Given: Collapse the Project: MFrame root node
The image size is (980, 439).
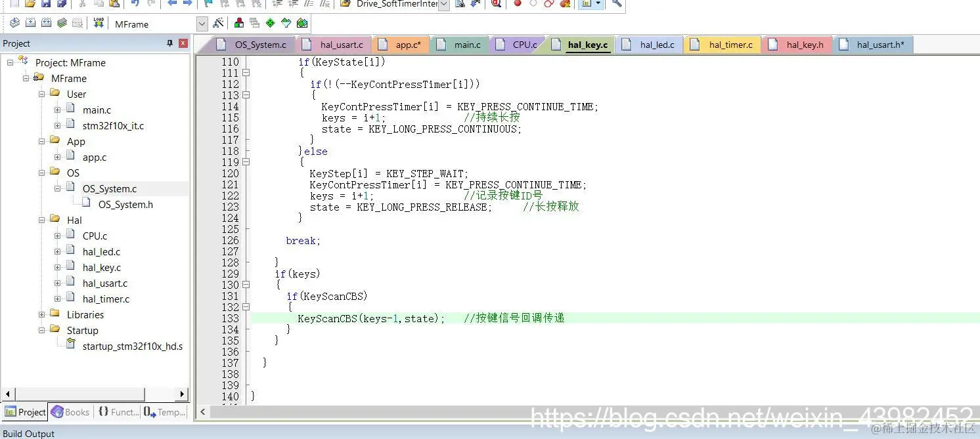Looking at the screenshot, I should [x=10, y=62].
